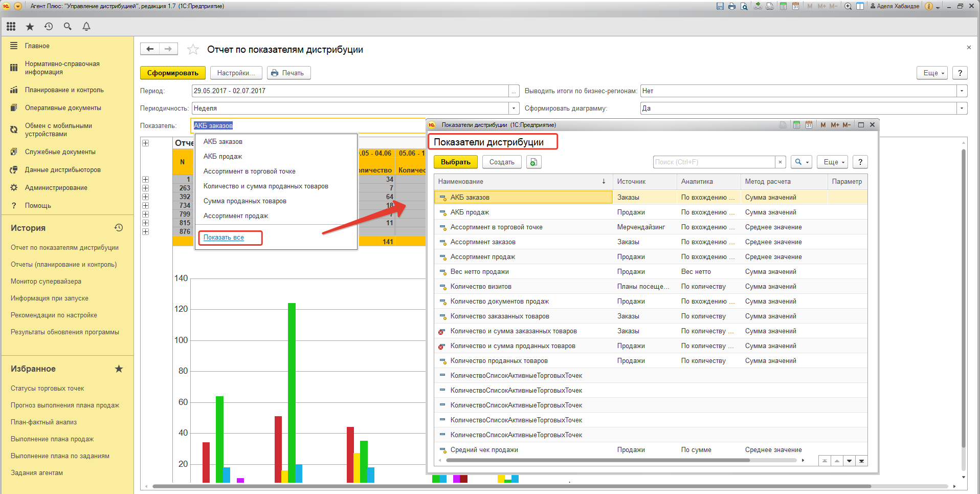Open the dropdown arrow beside the info icon
This screenshot has height=494, width=980.
[938, 7]
